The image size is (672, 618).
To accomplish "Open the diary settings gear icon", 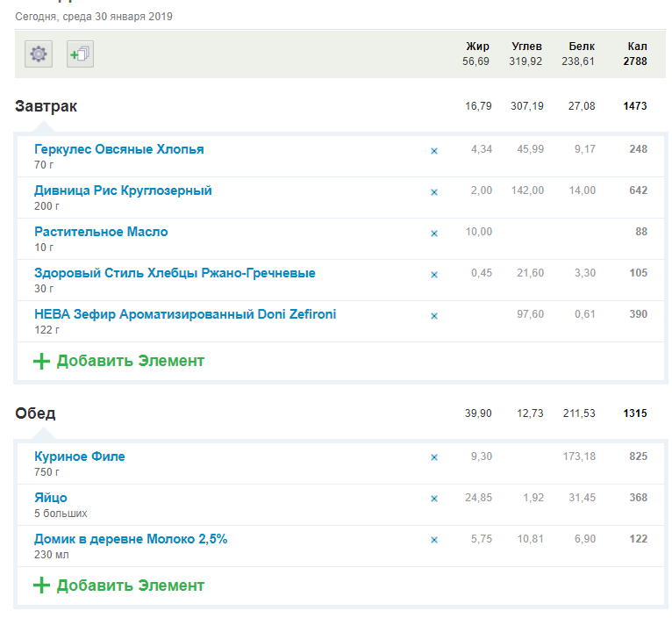I will [x=38, y=54].
